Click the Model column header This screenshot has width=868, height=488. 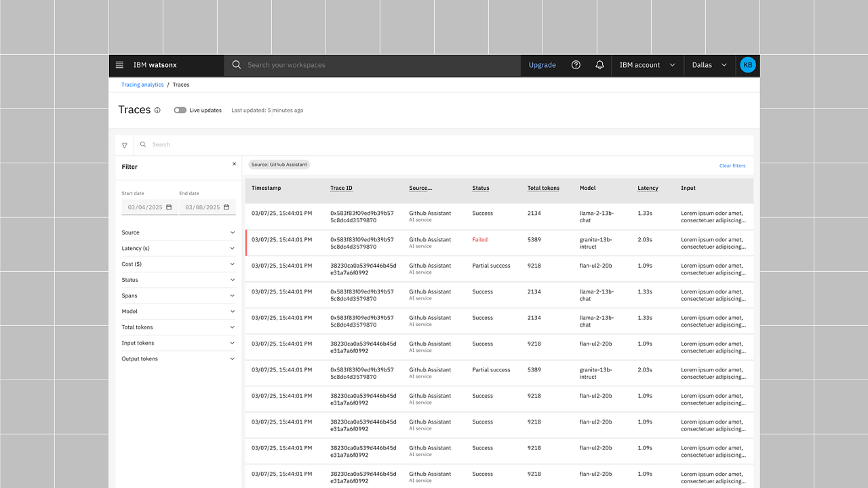(x=587, y=188)
